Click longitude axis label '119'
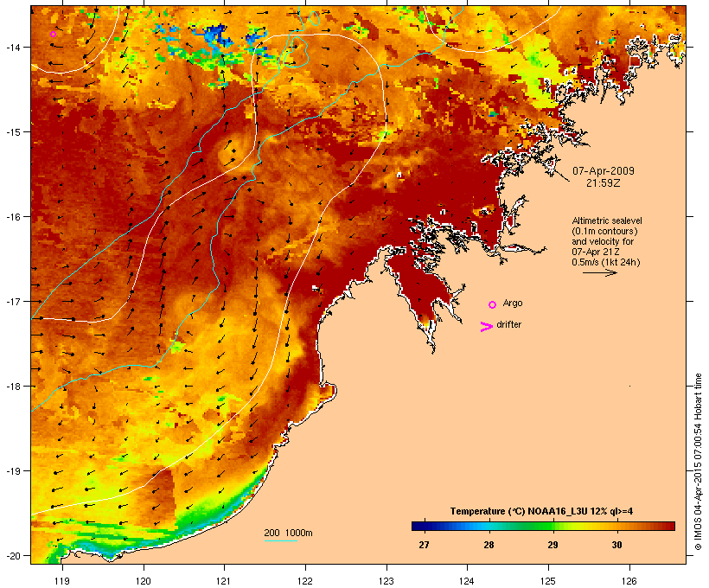 click(62, 581)
